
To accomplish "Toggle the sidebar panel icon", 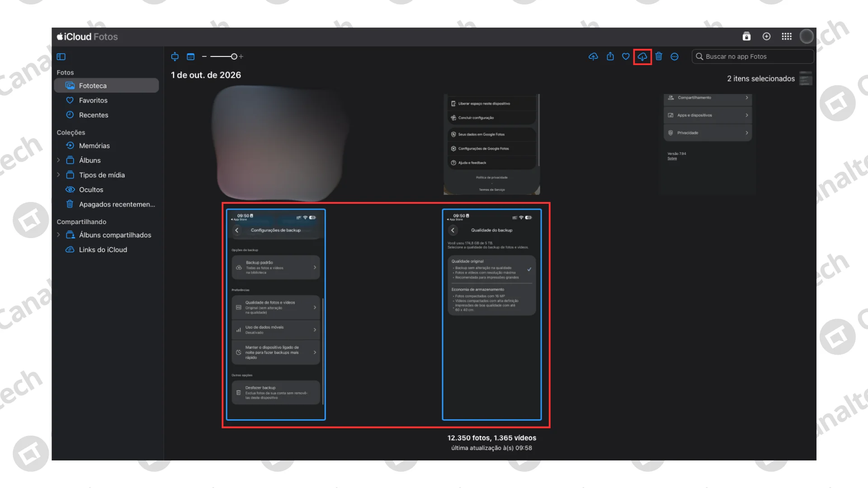I will (x=61, y=56).
